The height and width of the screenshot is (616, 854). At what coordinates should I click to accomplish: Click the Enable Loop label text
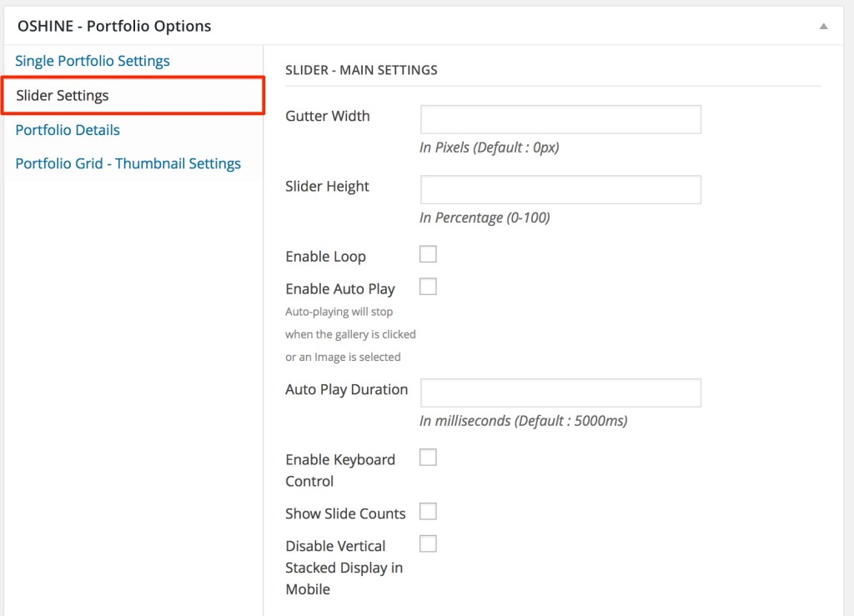(x=325, y=256)
